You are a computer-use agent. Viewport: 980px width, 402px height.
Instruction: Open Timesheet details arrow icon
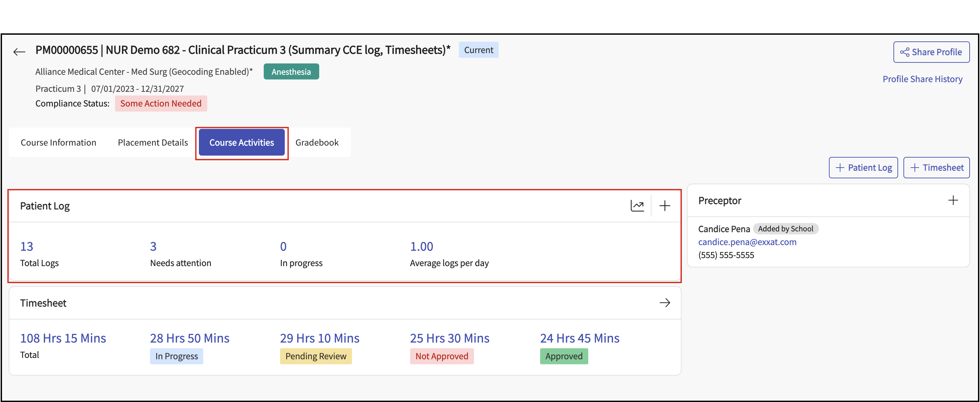[664, 303]
